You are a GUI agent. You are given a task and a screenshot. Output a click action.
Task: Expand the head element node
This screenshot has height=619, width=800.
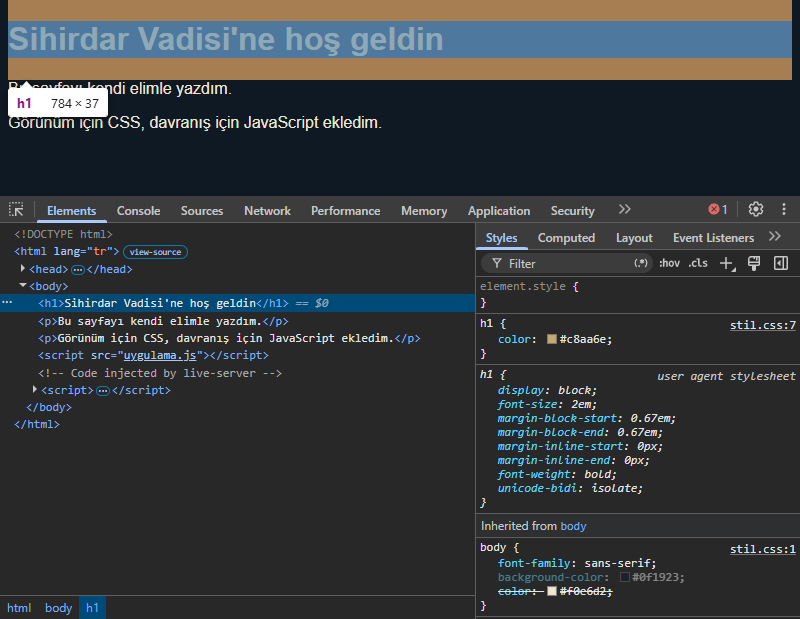pyautogui.click(x=22, y=268)
